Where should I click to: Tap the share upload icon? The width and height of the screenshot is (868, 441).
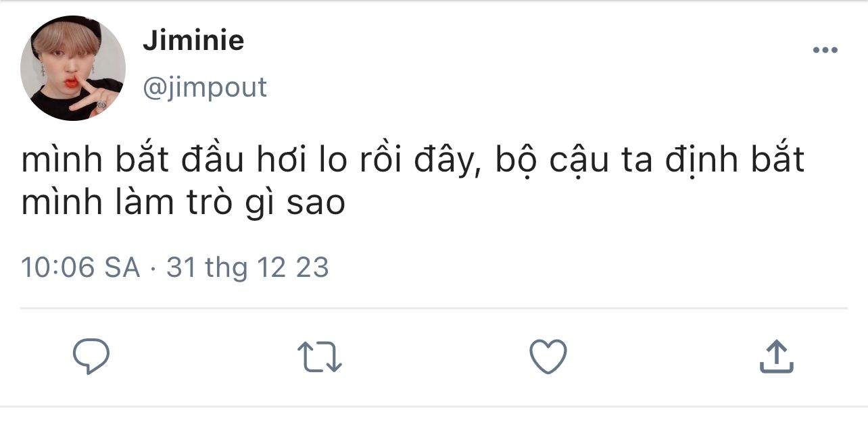pyautogui.click(x=775, y=357)
